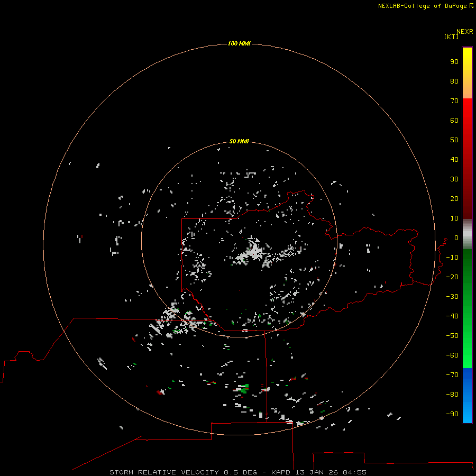Click the 0 value on the velocity scale
The image size is (476, 476).
(456, 238)
